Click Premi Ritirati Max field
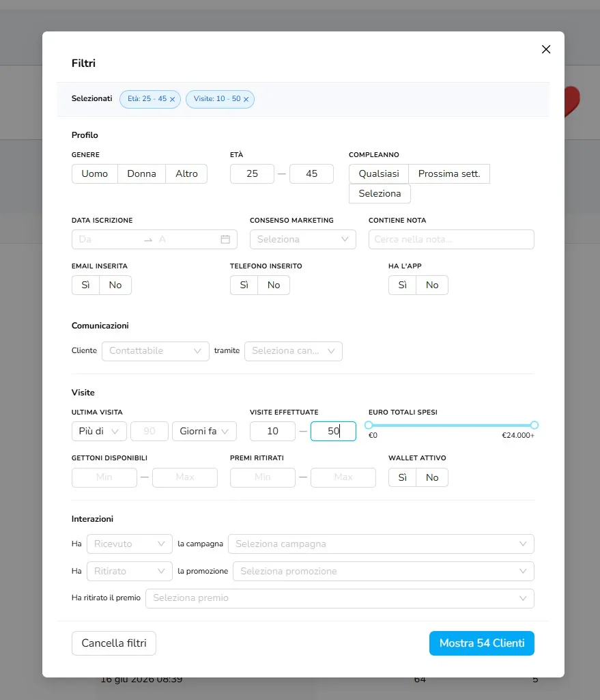 (x=343, y=477)
